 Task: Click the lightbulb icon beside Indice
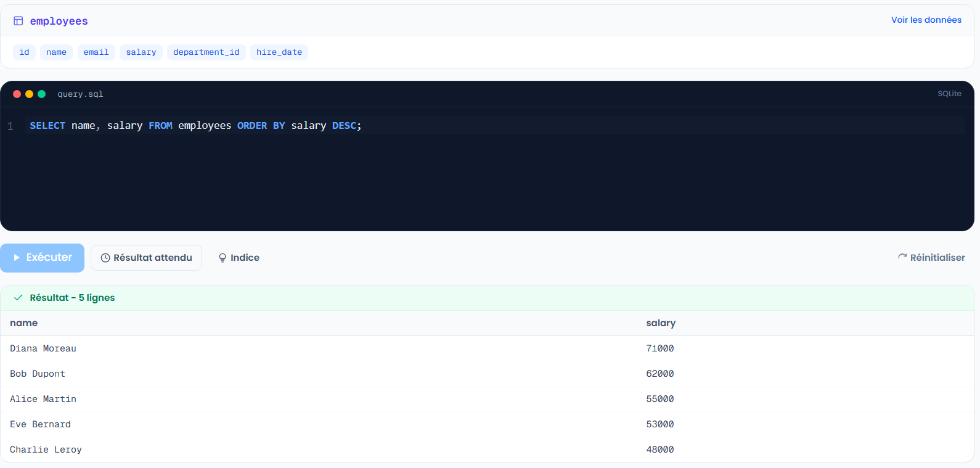(223, 258)
